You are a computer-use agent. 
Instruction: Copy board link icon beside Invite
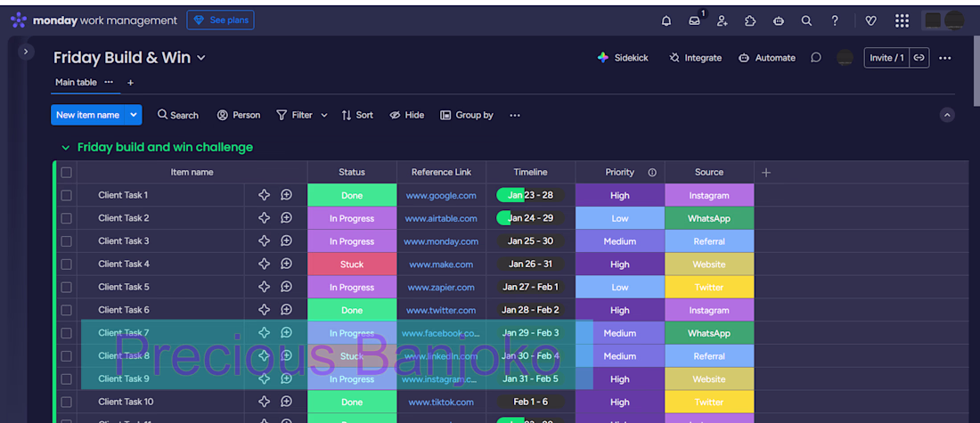click(x=919, y=58)
